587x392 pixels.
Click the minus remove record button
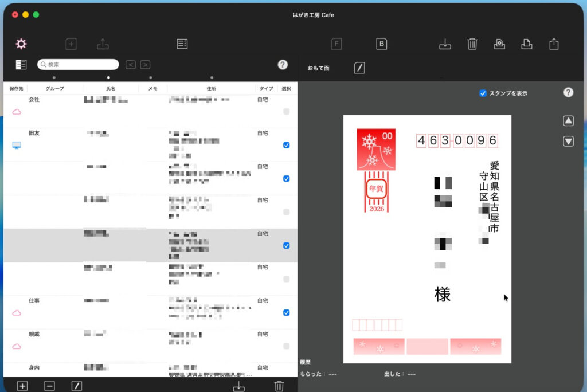tap(50, 386)
